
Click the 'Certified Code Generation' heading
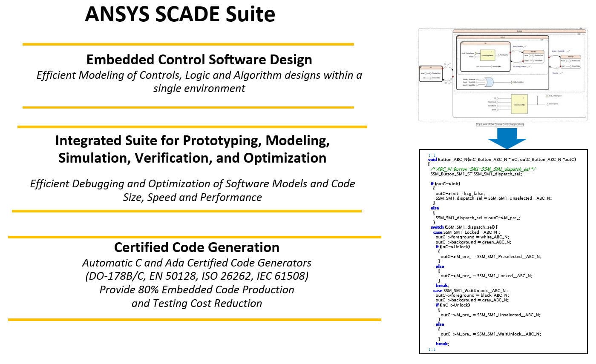196,247
